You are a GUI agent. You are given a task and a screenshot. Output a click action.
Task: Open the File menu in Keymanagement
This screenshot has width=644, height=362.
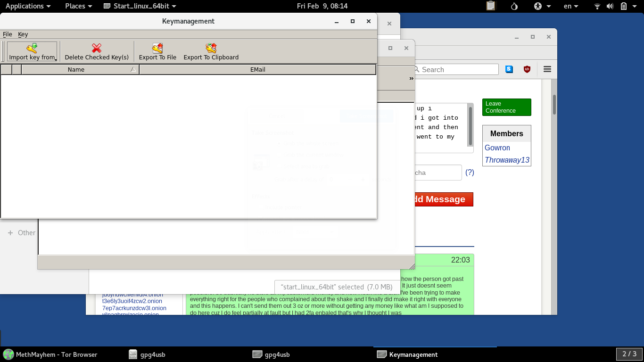coord(8,34)
